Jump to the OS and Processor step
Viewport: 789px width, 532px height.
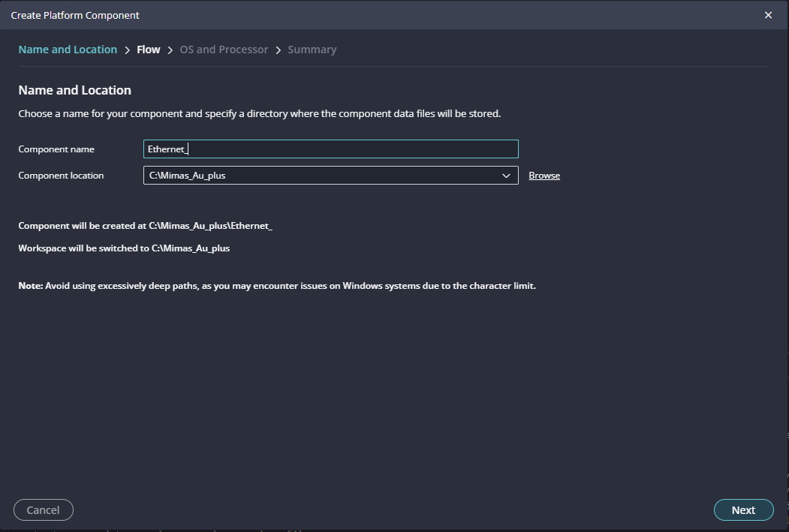click(x=224, y=50)
